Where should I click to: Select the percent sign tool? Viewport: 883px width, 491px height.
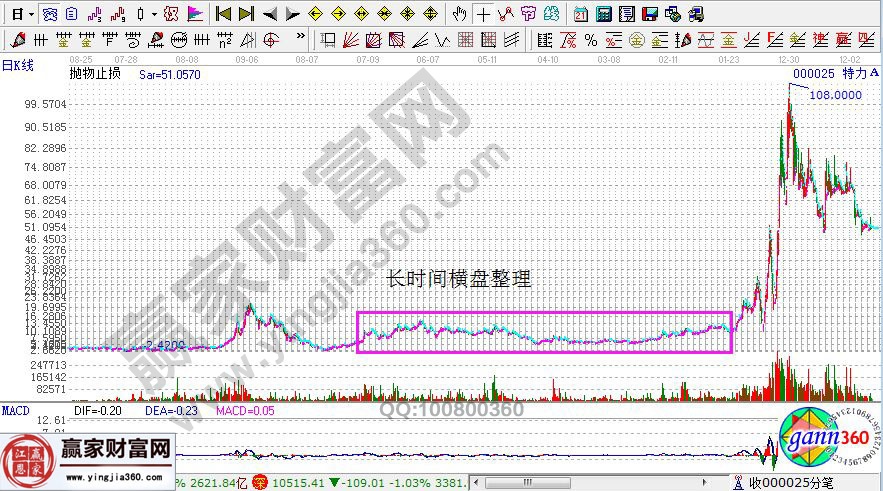tap(591, 40)
